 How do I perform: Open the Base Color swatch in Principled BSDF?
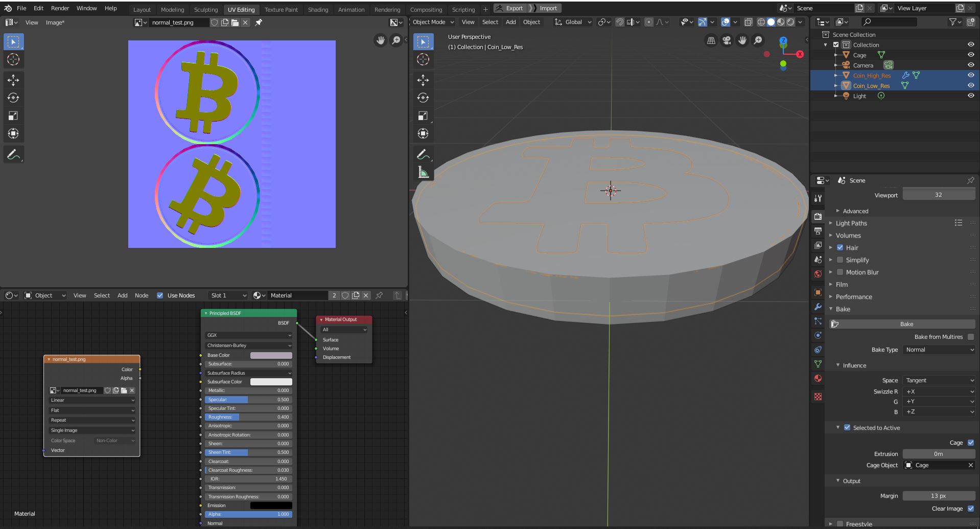coord(271,355)
